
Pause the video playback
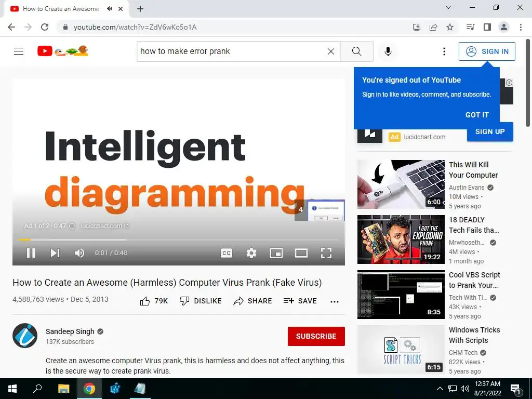[x=31, y=253]
